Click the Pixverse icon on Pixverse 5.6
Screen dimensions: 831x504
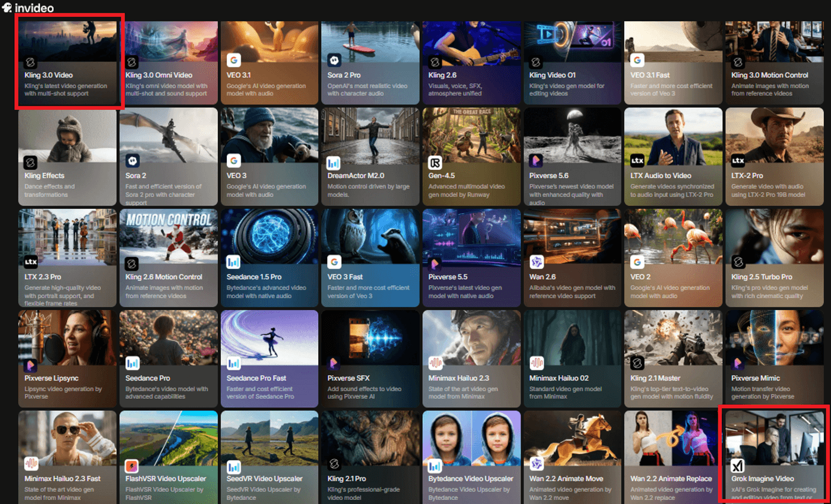coord(536,161)
